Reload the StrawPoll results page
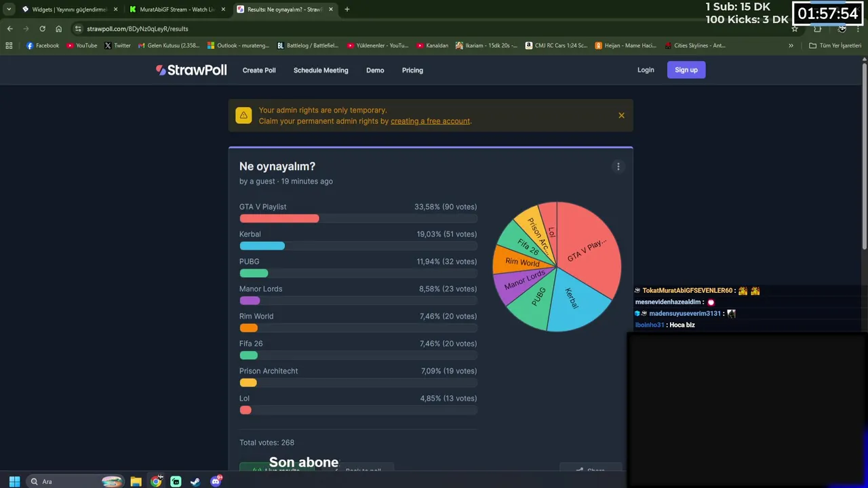Viewport: 868px width, 488px height. 42,28
